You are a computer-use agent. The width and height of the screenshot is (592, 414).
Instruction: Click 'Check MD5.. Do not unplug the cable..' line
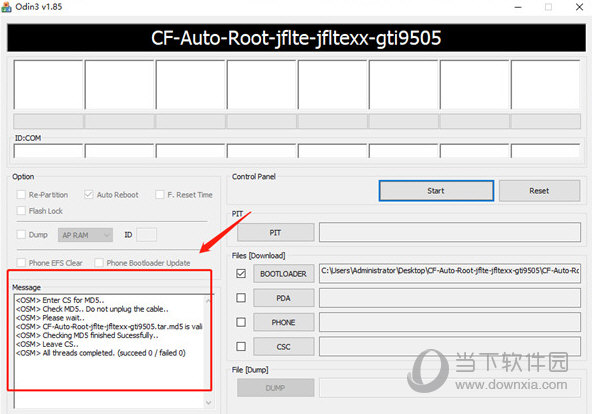point(92,309)
